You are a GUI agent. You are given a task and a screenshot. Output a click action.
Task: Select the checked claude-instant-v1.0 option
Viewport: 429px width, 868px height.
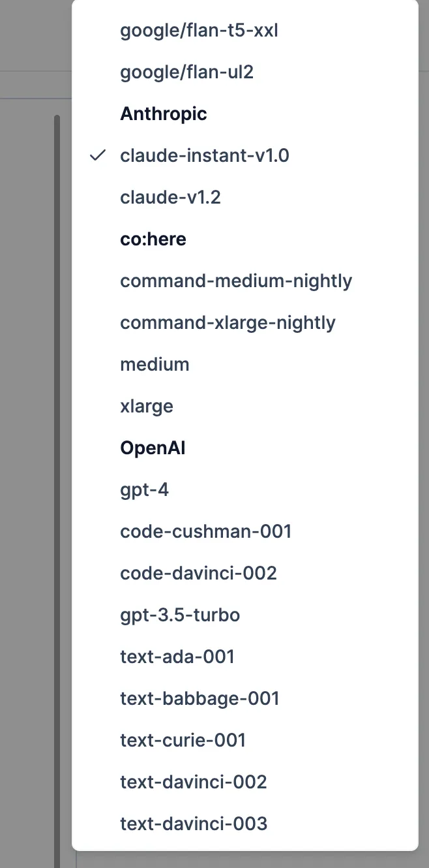click(204, 155)
